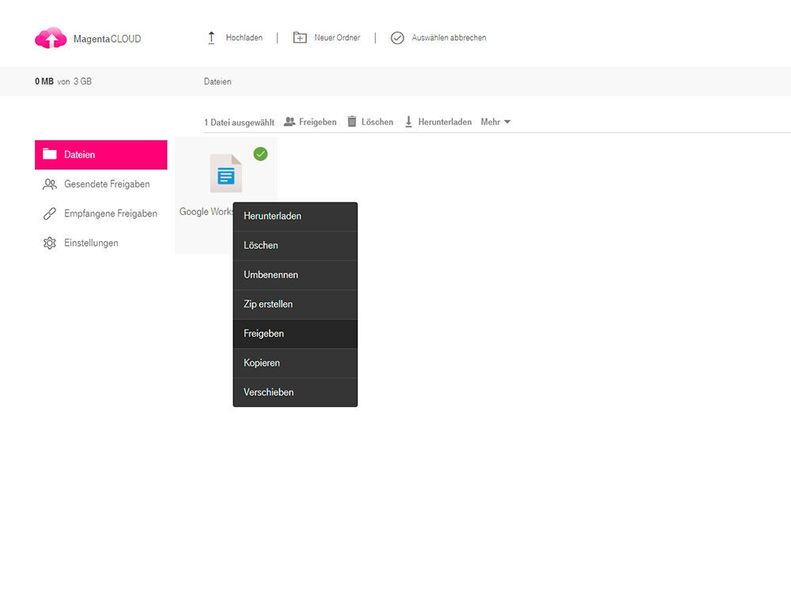Click the 'Google Work' file name
The image size is (791, 600).
(206, 211)
